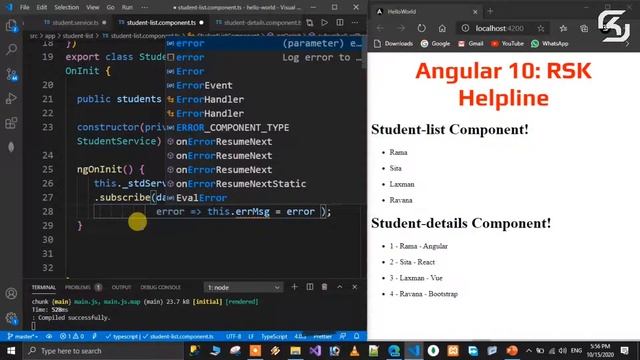Viewport: 640px width, 360px height.
Task: Open the Source Control view
Action: click(x=11, y=74)
